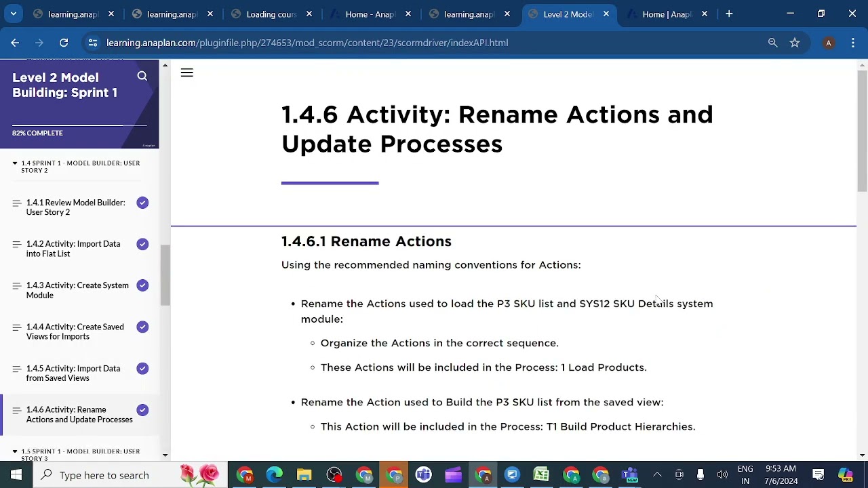Open File Explorer from taskbar
This screenshot has height=488, width=868.
click(304, 475)
